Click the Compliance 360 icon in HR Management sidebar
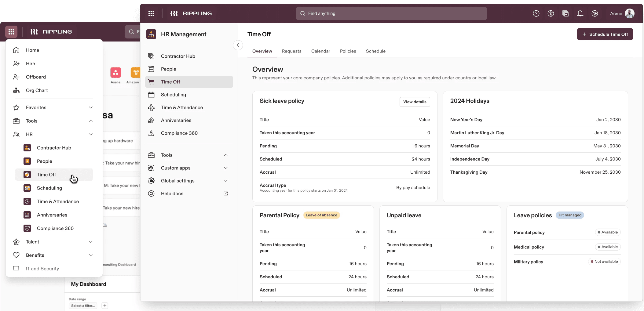The height and width of the screenshot is (311, 644). 151,133
